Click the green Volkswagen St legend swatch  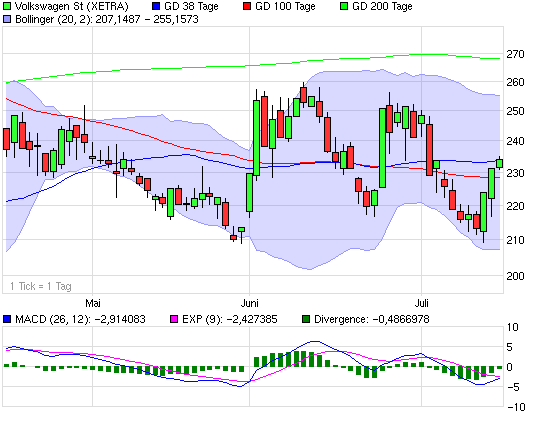click(7, 6)
